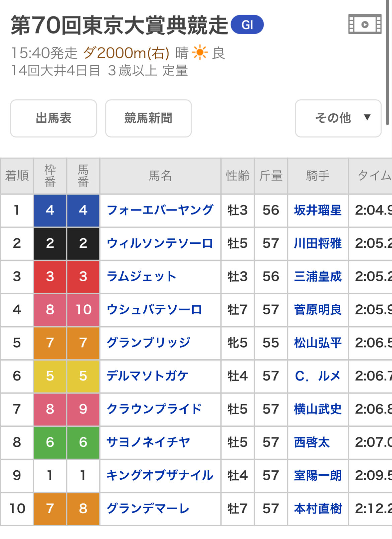
Task: Open horse キングオブザナイル page
Action: point(159,475)
